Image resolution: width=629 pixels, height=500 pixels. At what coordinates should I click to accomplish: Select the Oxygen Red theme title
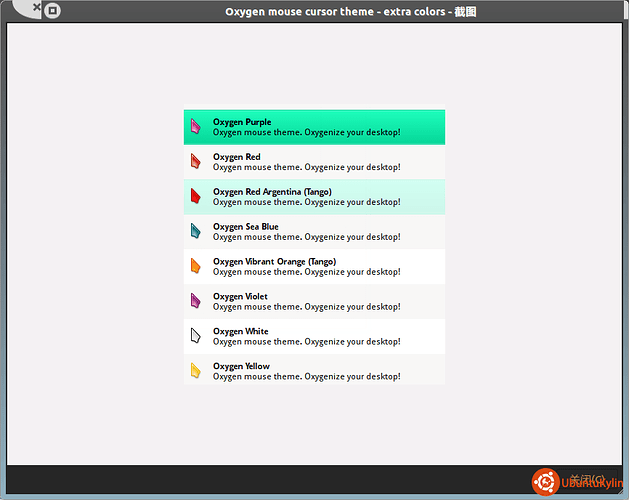click(x=237, y=157)
